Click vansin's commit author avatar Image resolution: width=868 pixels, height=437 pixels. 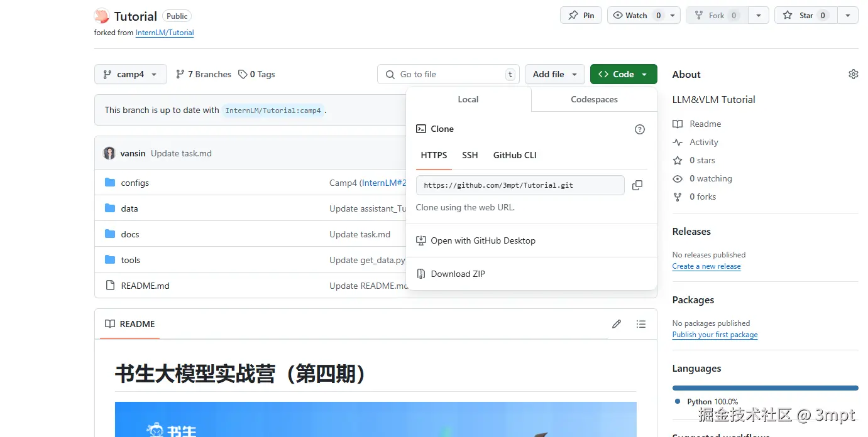[109, 153]
